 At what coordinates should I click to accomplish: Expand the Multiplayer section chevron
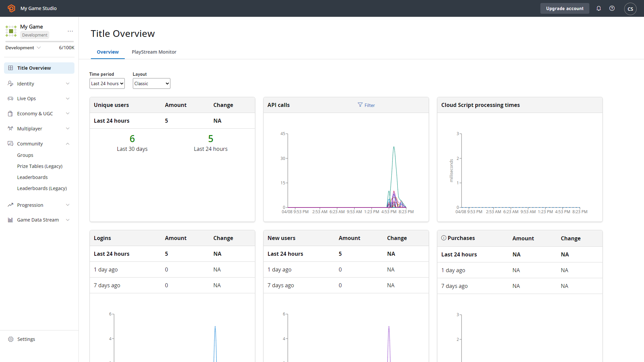point(68,128)
